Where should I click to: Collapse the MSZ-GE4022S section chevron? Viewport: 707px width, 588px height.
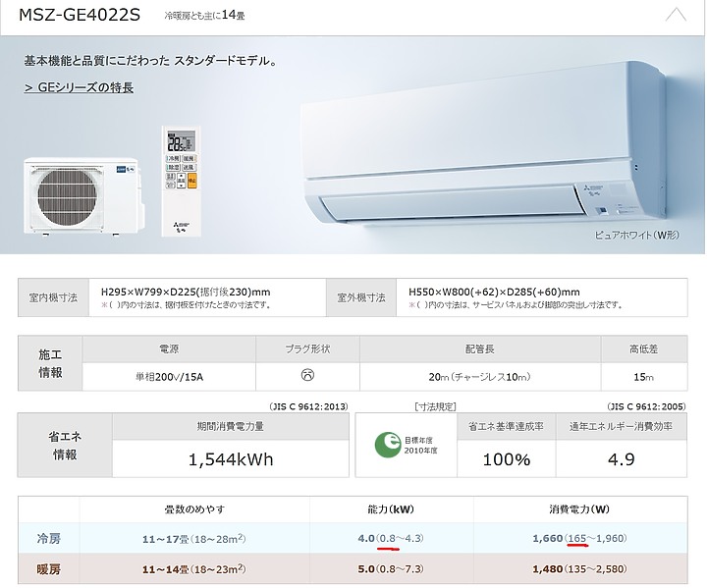pyautogui.click(x=676, y=15)
